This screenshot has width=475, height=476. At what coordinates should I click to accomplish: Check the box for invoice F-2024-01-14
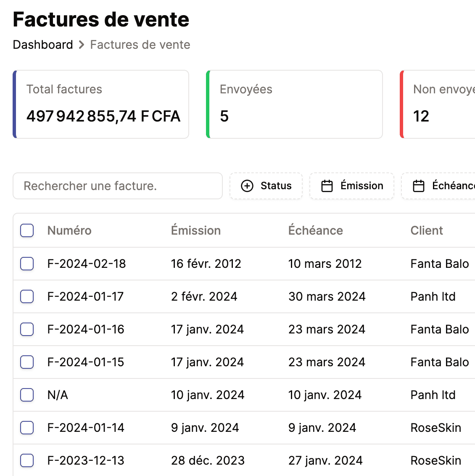click(x=26, y=428)
